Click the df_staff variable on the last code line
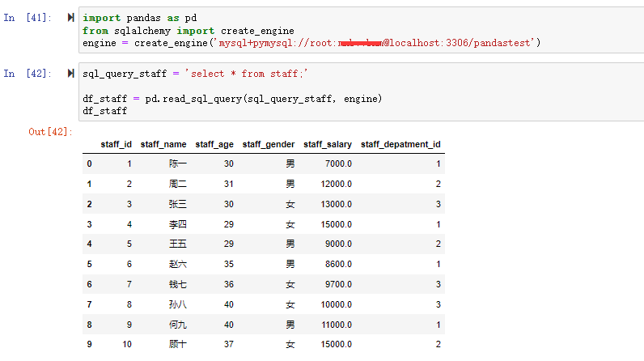Image resolution: width=644 pixels, height=361 pixels. [x=104, y=111]
